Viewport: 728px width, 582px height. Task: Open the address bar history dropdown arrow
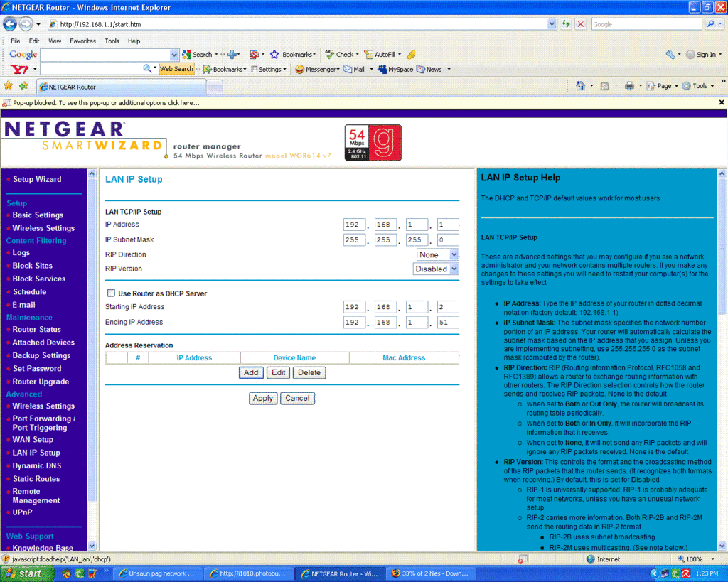click(552, 24)
